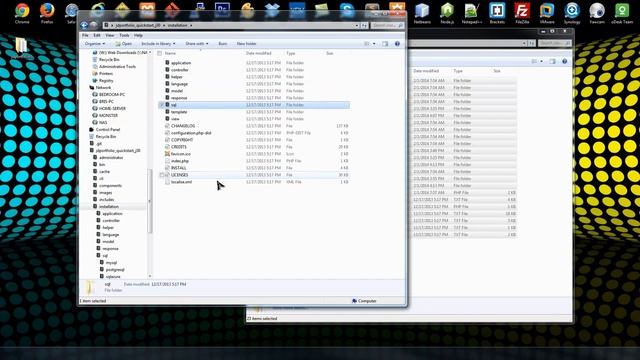Launch the Node.js desktop shortcut
Screen dimensions: 640x360
[x=447, y=12]
